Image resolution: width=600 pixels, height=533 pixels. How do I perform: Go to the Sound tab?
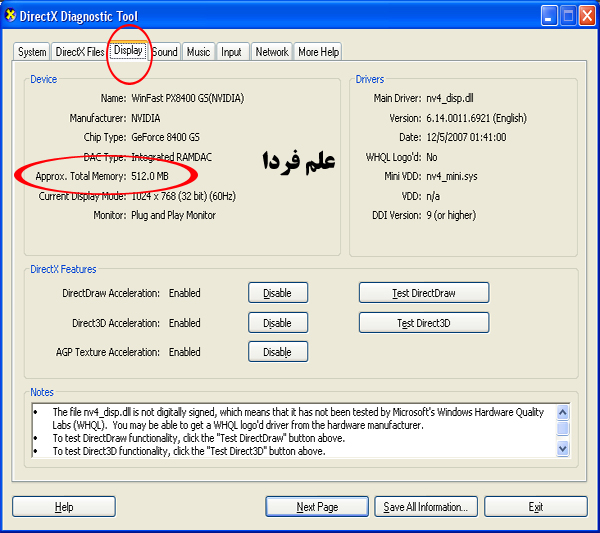(x=165, y=52)
